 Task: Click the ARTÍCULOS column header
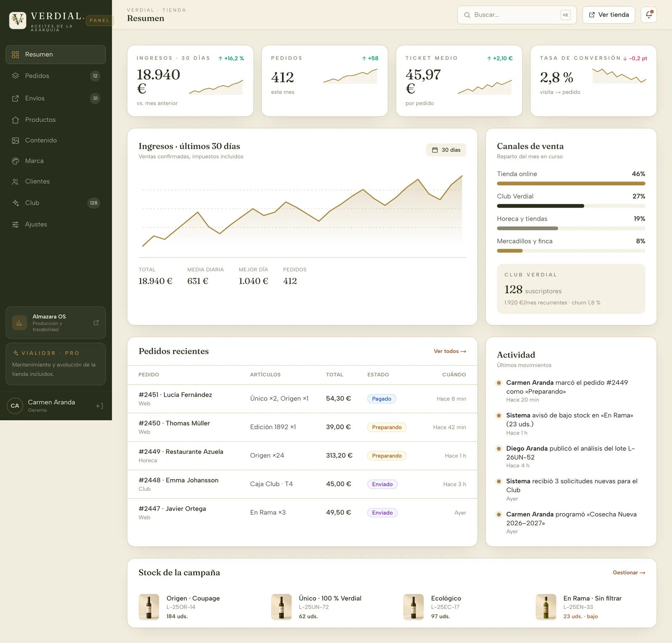click(x=265, y=375)
